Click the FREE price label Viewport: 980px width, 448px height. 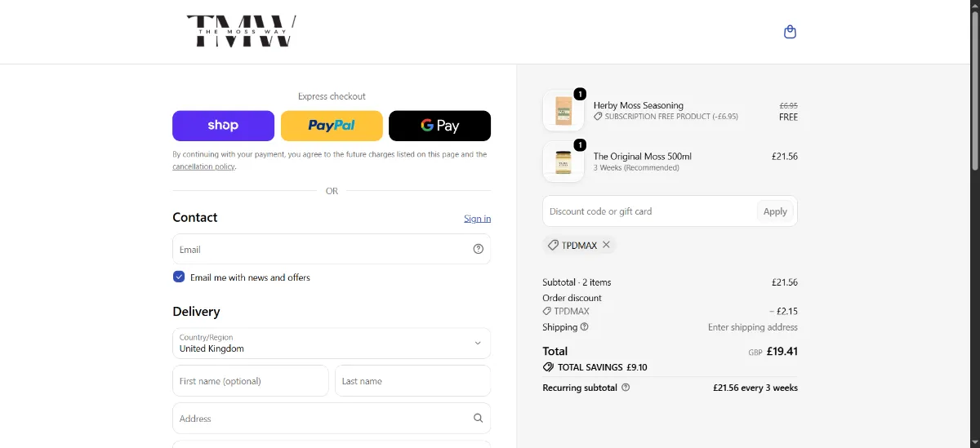pyautogui.click(x=789, y=117)
